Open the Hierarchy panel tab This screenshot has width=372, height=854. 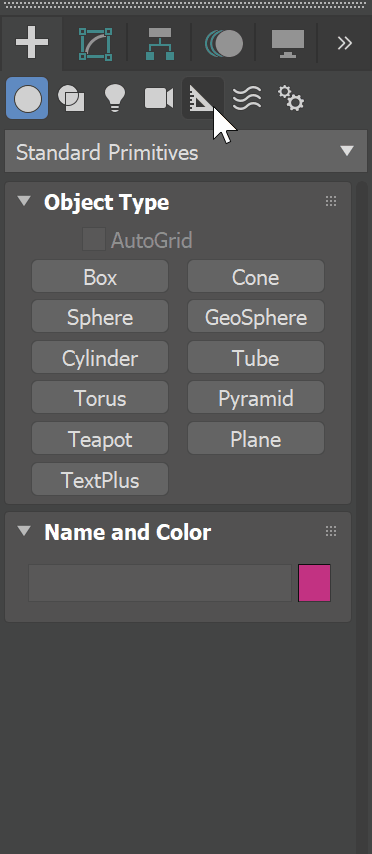[x=160, y=44]
